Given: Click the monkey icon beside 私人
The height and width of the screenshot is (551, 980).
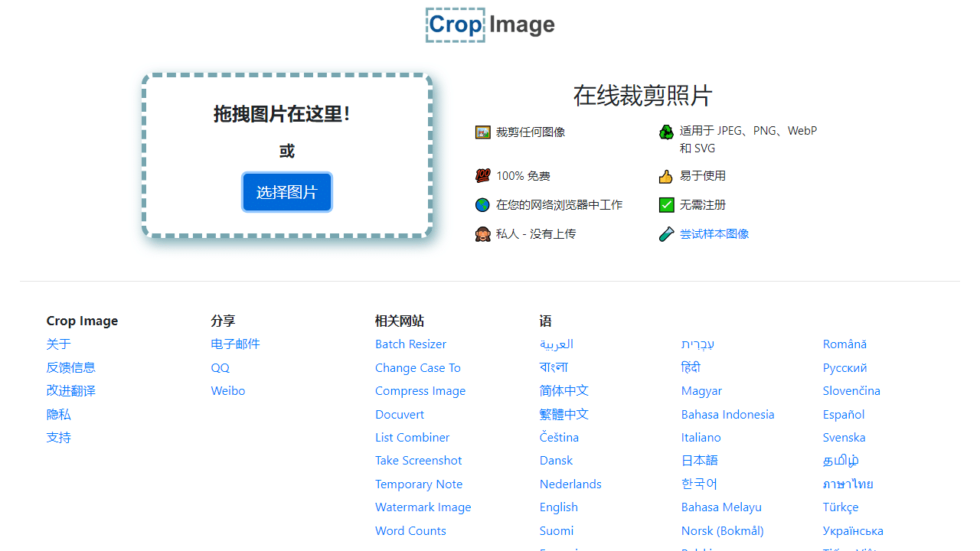Looking at the screenshot, I should pos(482,234).
